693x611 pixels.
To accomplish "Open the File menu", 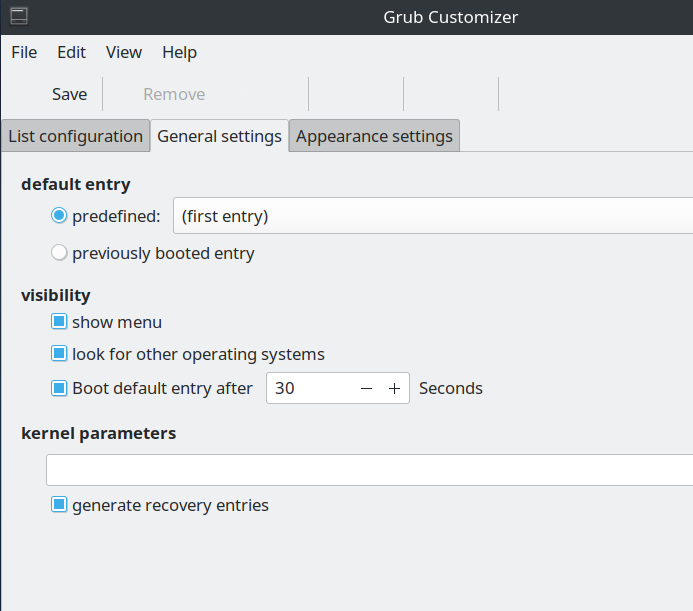I will click(24, 53).
